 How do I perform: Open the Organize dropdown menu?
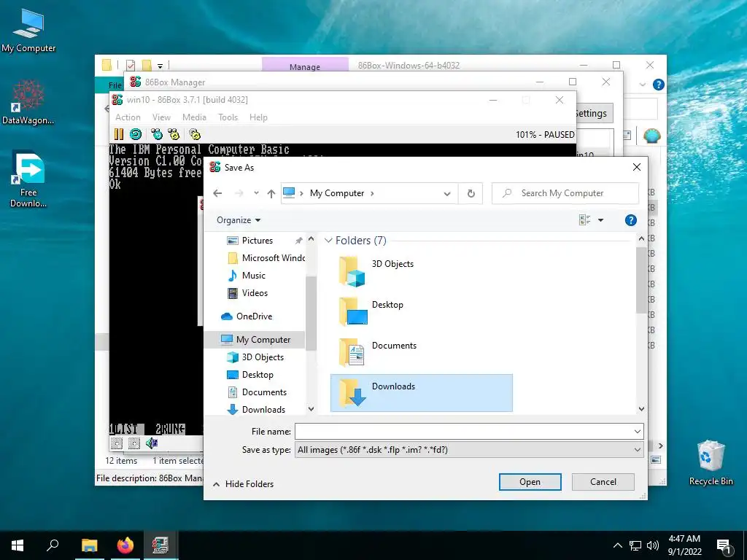tap(239, 220)
